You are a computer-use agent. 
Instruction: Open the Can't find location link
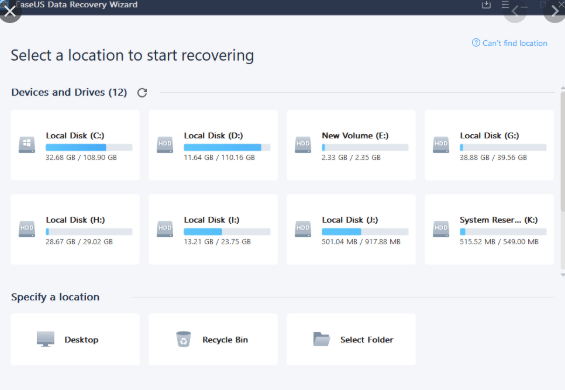515,43
